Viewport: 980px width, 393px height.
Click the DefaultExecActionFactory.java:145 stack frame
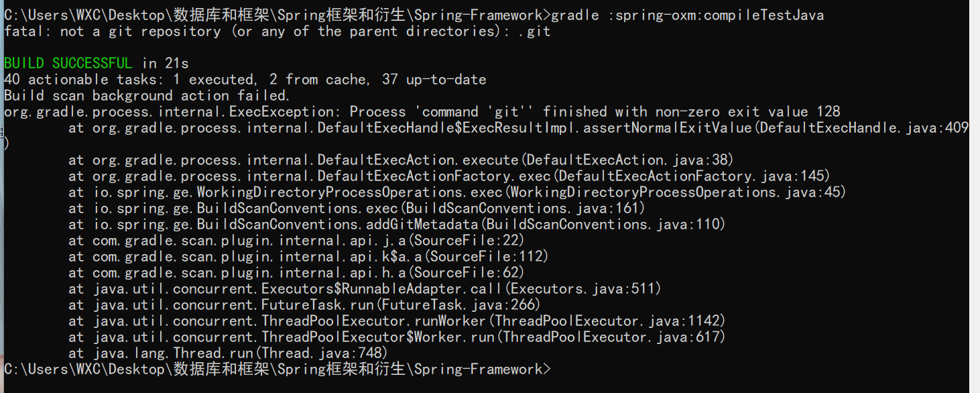[x=694, y=176]
